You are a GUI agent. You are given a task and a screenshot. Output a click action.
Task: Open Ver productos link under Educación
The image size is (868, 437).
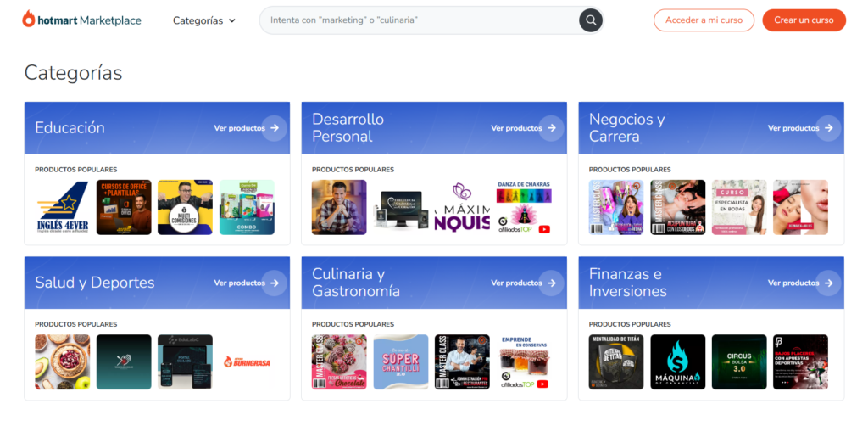[x=239, y=128]
